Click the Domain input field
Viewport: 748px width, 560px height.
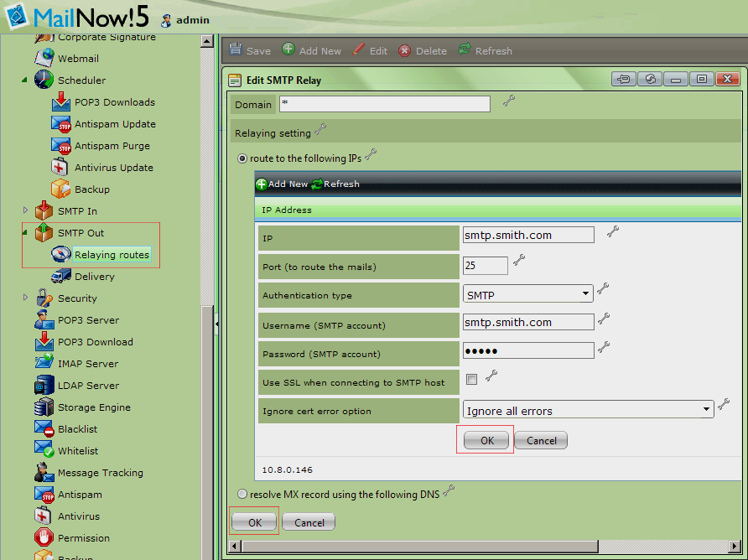pos(385,103)
